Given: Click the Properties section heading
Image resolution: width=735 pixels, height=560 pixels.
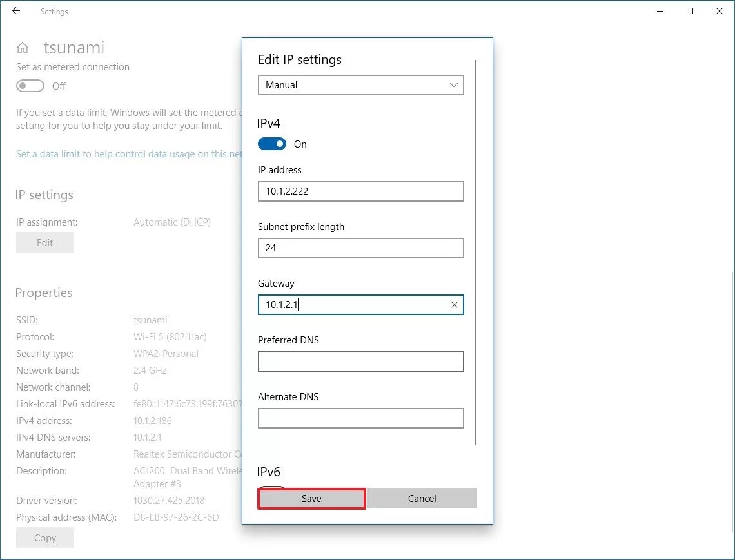Looking at the screenshot, I should 44,293.
